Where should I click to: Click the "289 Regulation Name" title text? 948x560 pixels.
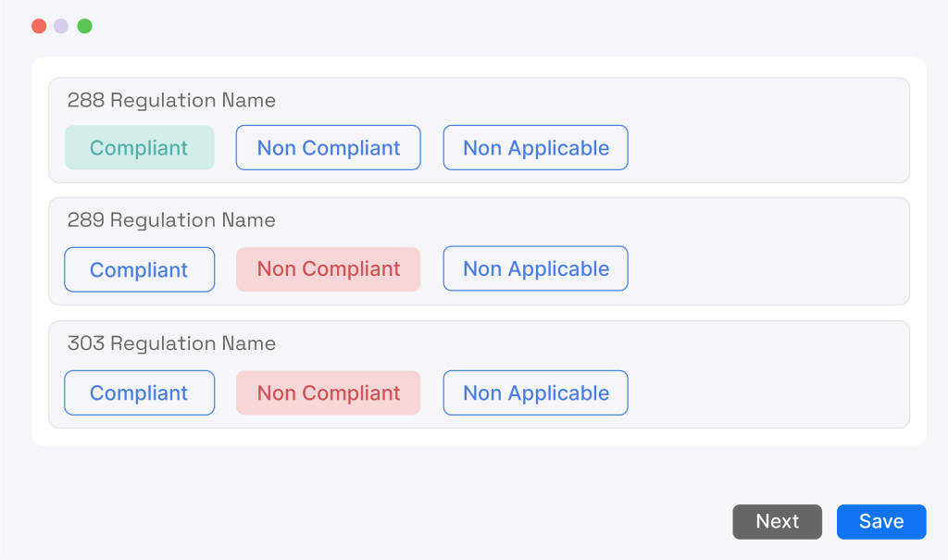pos(171,220)
